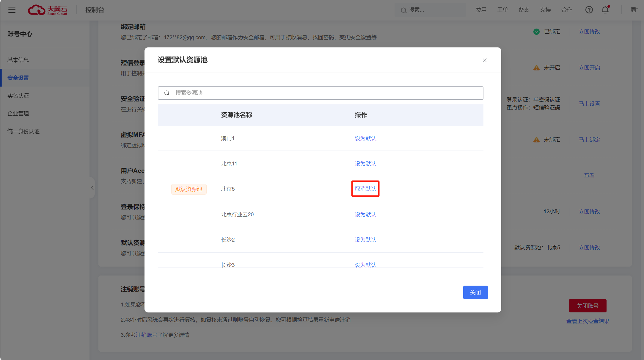Open the 支持 menu
644x360 pixels.
545,10
